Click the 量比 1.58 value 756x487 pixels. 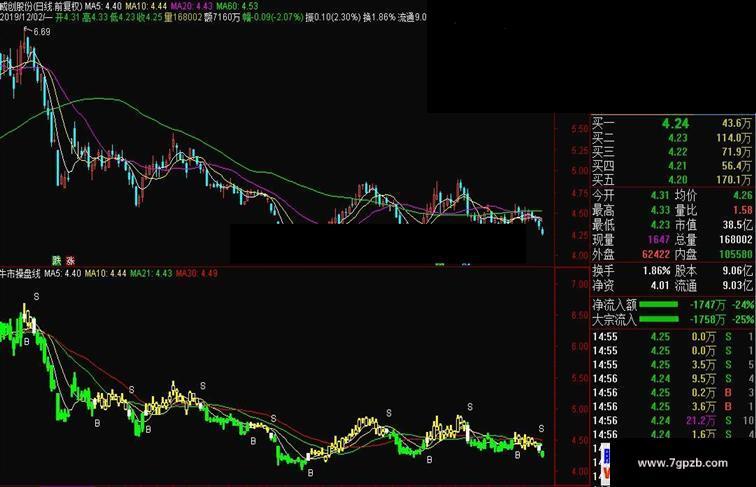(742, 210)
